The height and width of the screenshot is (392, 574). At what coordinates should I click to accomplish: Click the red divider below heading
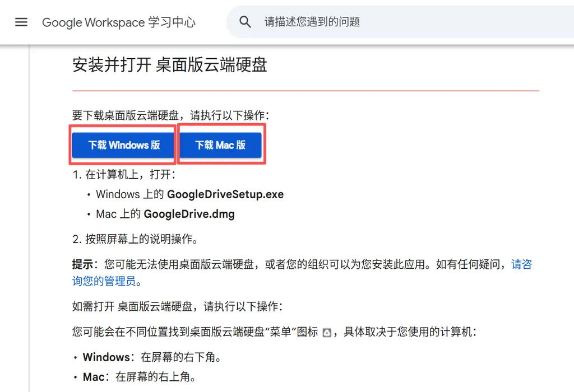[x=305, y=90]
